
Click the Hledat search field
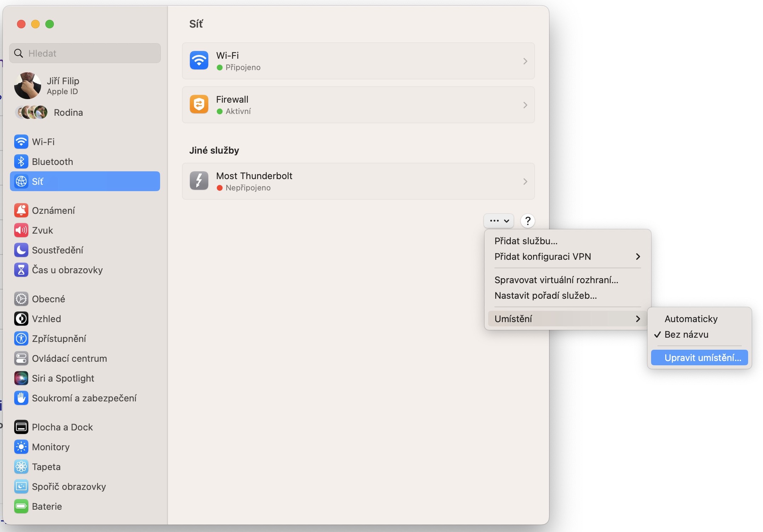(x=85, y=53)
